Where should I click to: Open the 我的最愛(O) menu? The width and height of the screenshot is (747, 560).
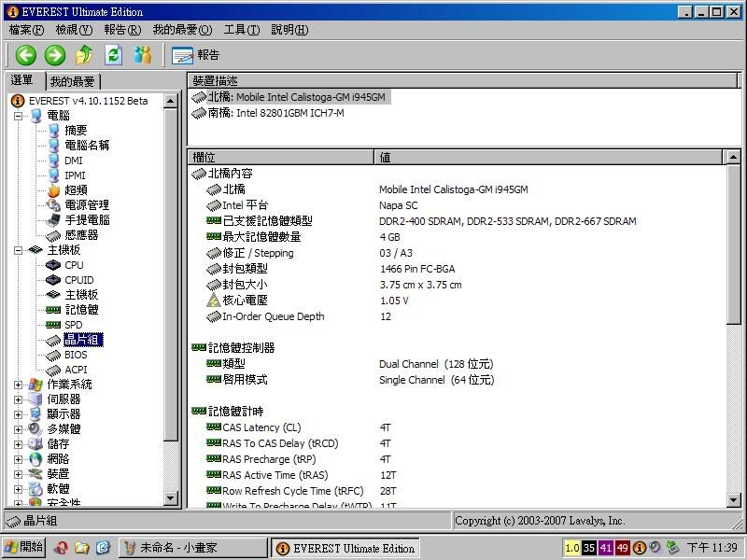point(182,30)
